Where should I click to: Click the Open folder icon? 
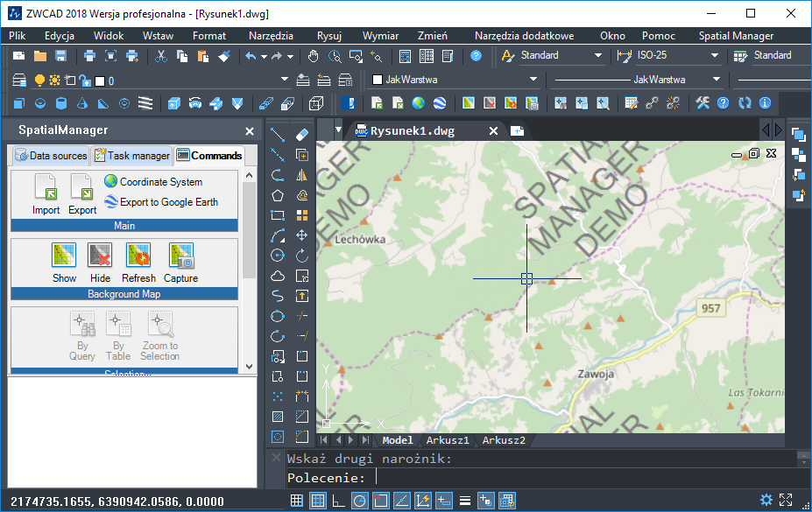pos(40,56)
